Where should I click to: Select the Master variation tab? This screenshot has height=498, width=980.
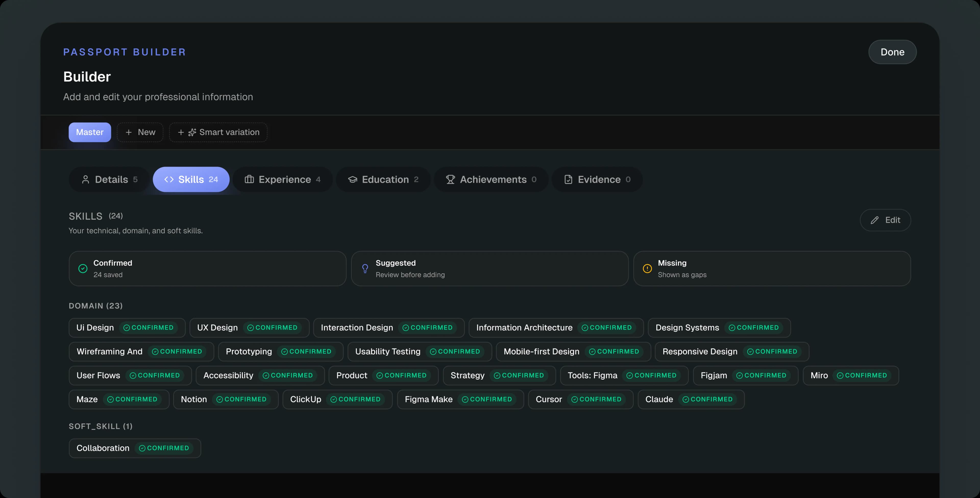click(90, 132)
